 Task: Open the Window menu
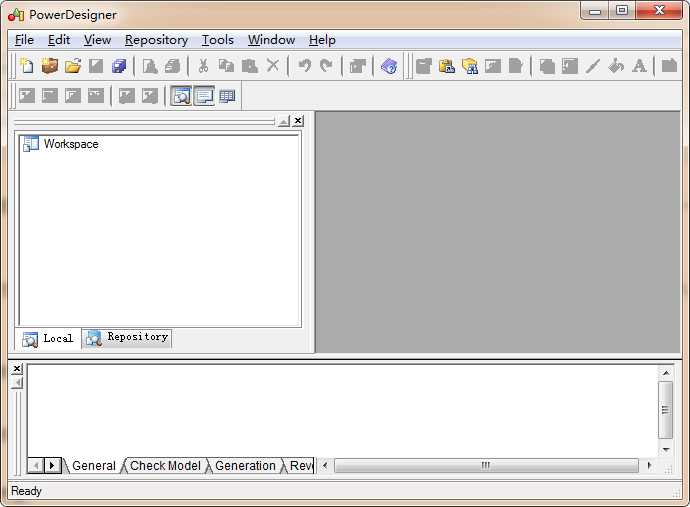click(271, 40)
